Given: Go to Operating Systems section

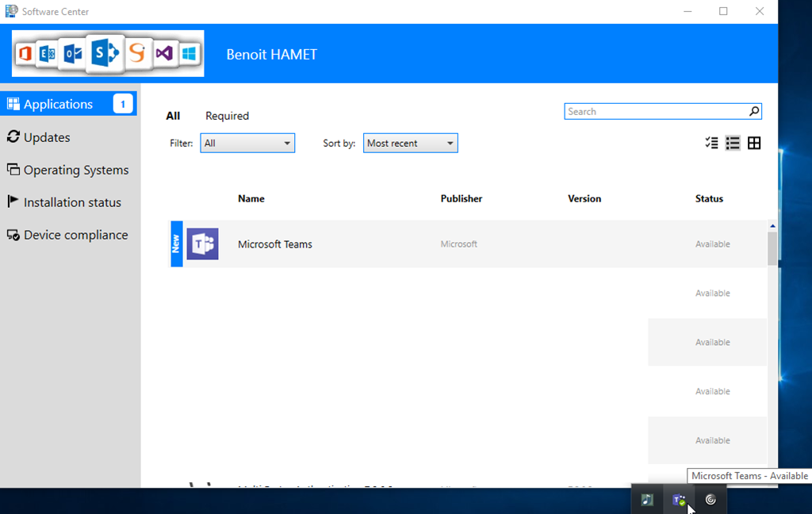Looking at the screenshot, I should pyautogui.click(x=75, y=170).
